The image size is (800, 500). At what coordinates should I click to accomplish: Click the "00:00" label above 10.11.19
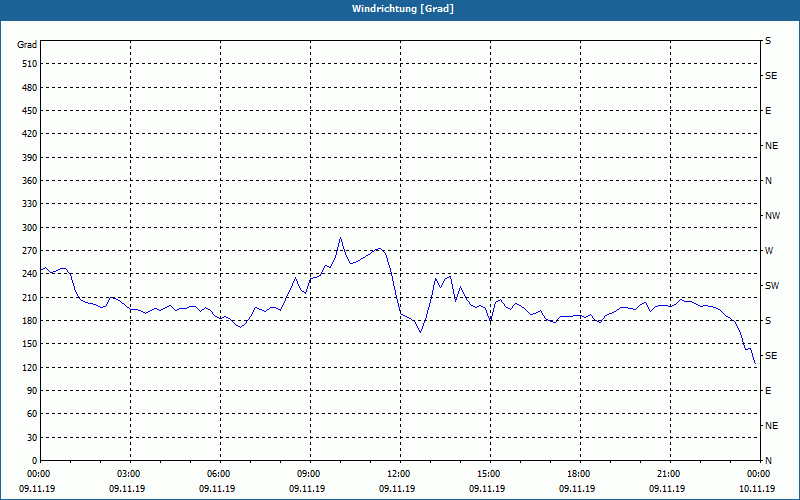click(757, 473)
